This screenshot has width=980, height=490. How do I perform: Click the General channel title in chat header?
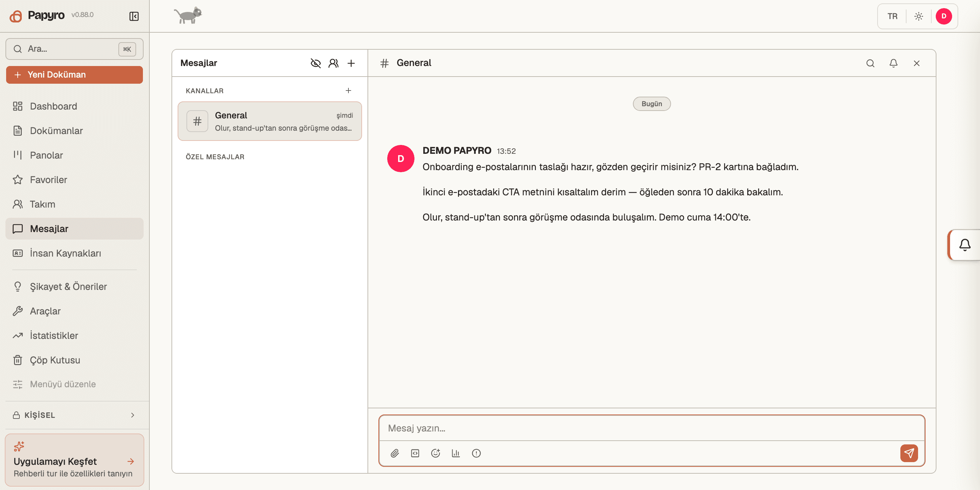pyautogui.click(x=413, y=63)
